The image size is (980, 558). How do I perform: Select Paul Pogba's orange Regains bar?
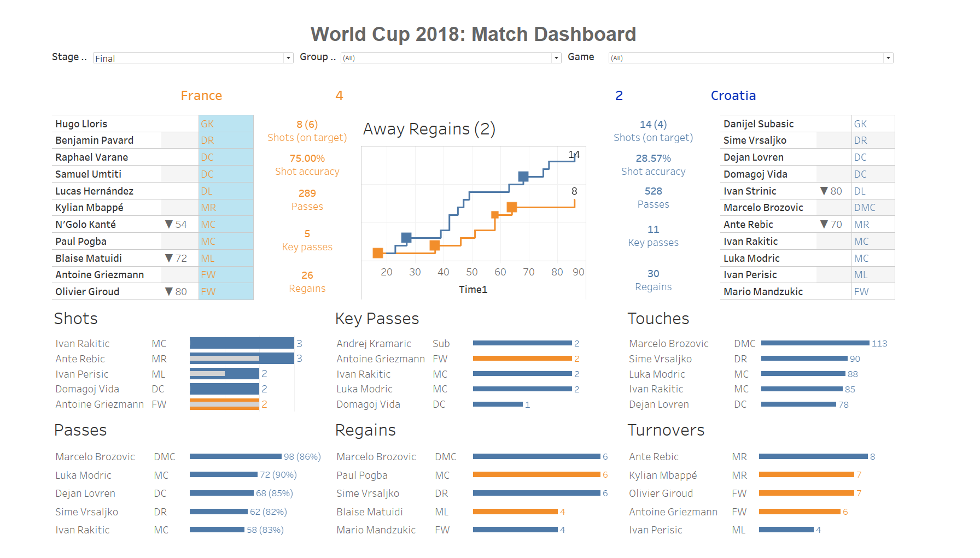pos(536,475)
